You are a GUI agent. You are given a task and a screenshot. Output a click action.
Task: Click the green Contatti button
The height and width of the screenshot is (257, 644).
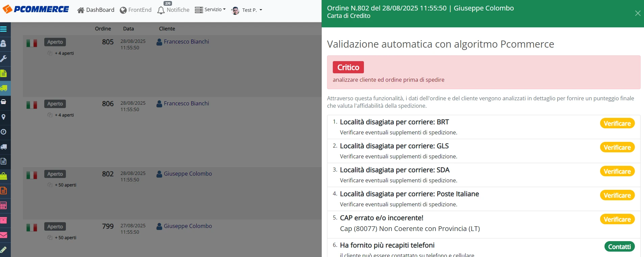pyautogui.click(x=620, y=247)
